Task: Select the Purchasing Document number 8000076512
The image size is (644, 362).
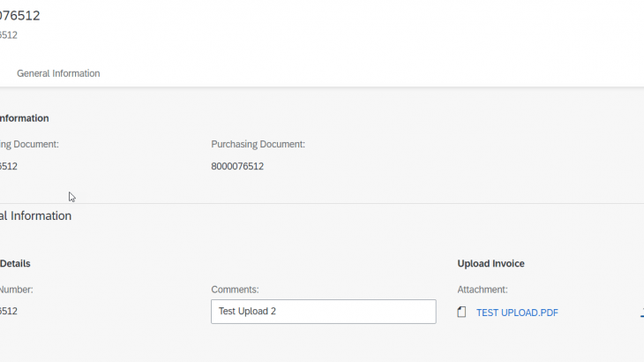Action: [237, 166]
